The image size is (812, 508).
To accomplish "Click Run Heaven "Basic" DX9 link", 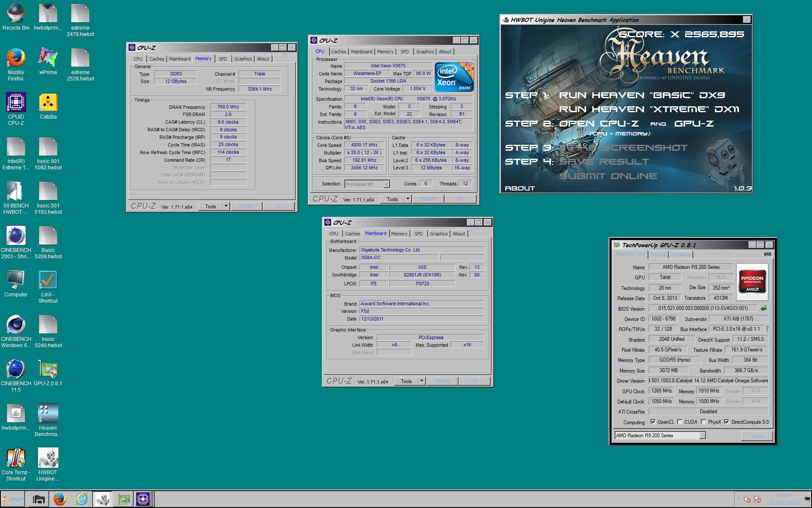I will coord(642,95).
